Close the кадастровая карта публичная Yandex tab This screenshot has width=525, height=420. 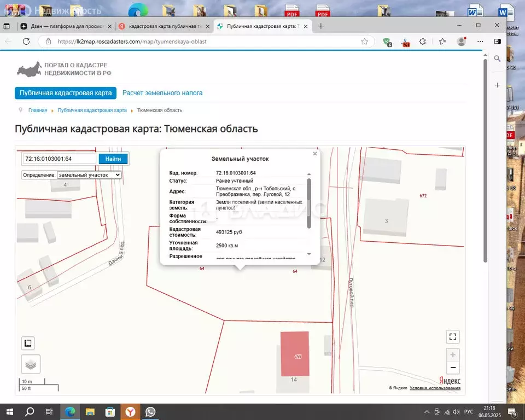(x=208, y=26)
